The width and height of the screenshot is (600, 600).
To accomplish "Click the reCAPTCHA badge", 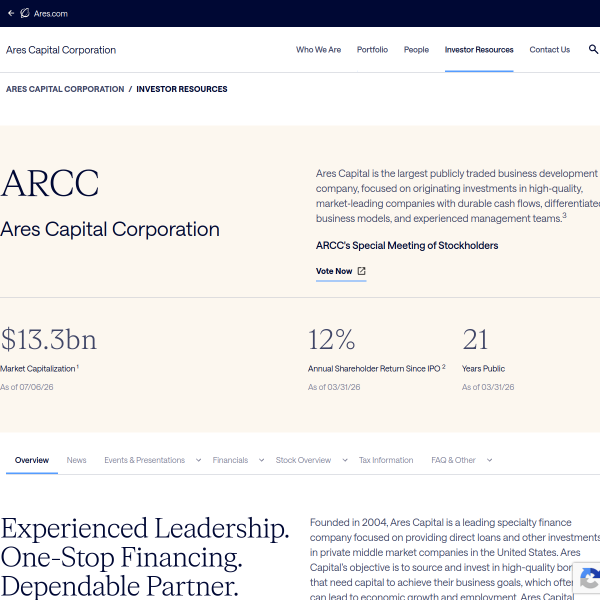I will point(587,580).
